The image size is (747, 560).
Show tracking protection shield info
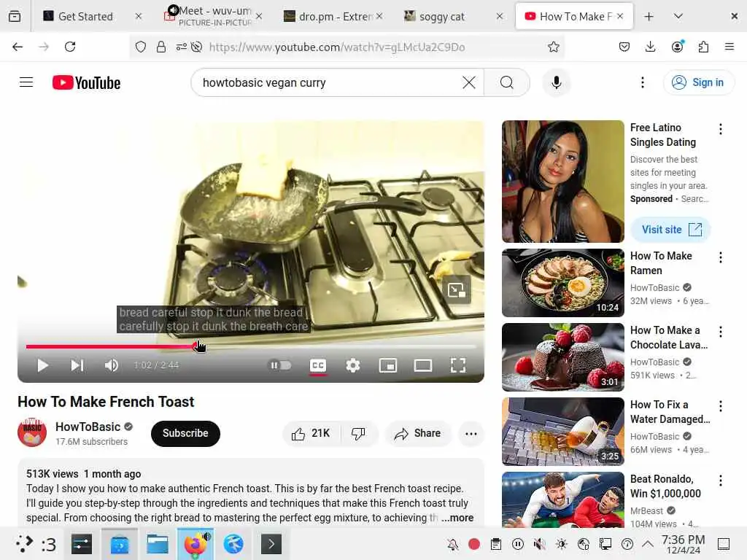coord(141,47)
